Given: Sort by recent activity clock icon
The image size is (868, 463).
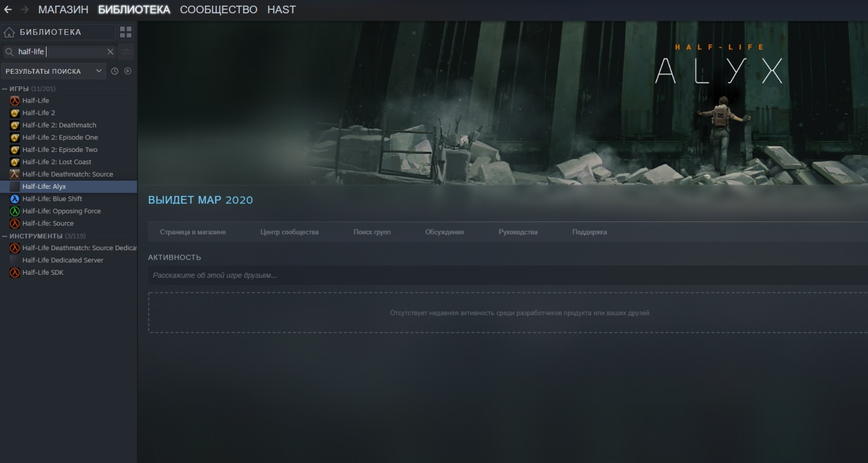Looking at the screenshot, I should (114, 71).
